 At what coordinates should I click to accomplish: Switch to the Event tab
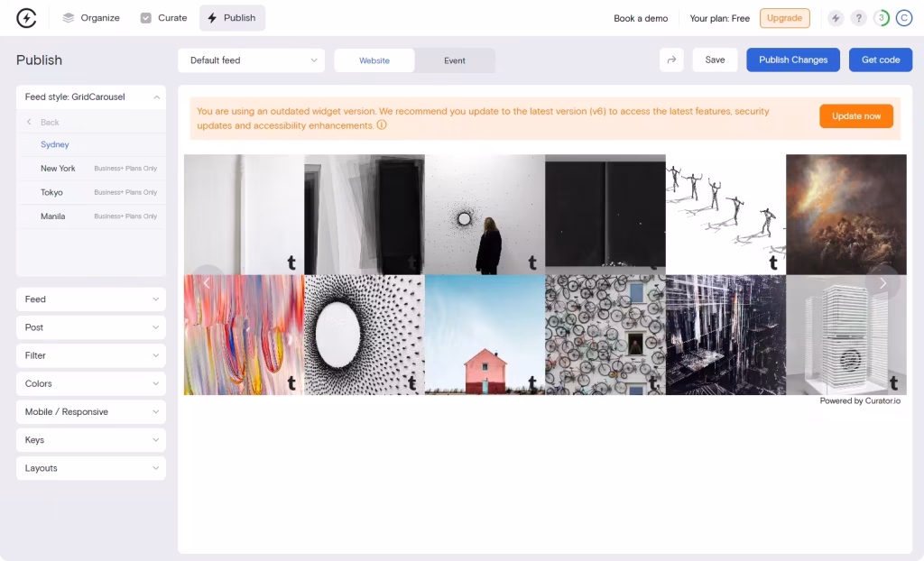tap(455, 60)
